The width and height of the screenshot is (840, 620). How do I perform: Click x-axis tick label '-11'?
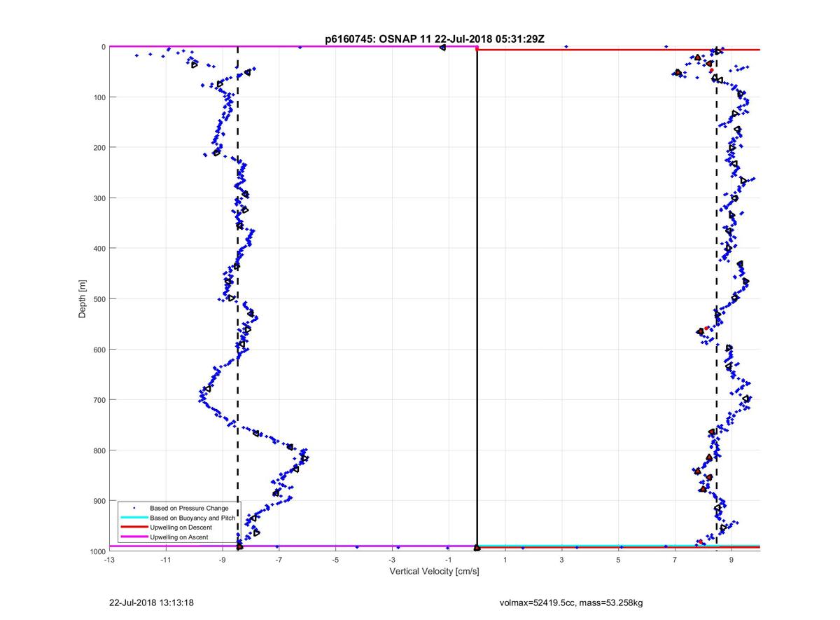165,560
